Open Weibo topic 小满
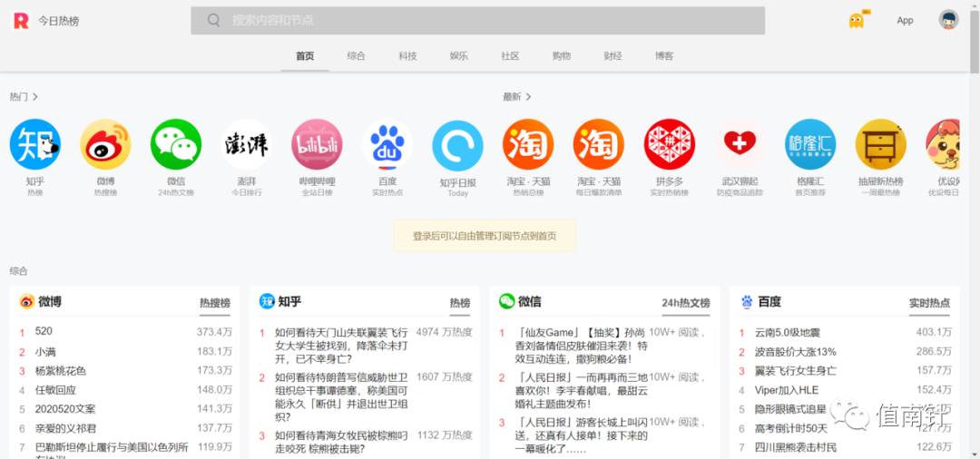Viewport: 980px width, 459px height. coord(45,352)
